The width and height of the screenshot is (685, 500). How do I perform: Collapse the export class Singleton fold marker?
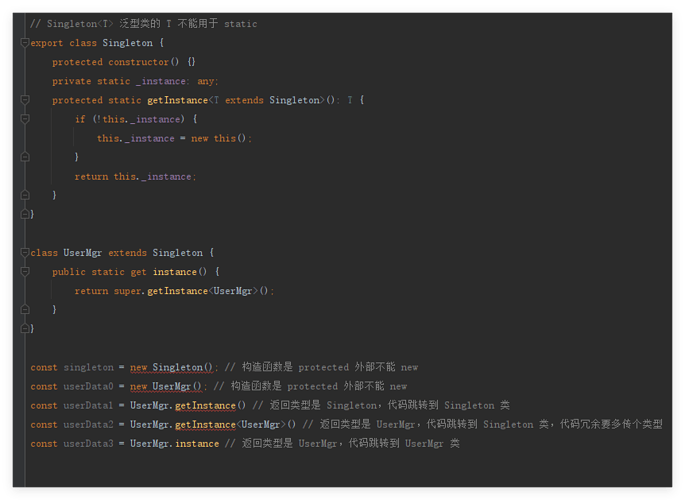(x=25, y=43)
